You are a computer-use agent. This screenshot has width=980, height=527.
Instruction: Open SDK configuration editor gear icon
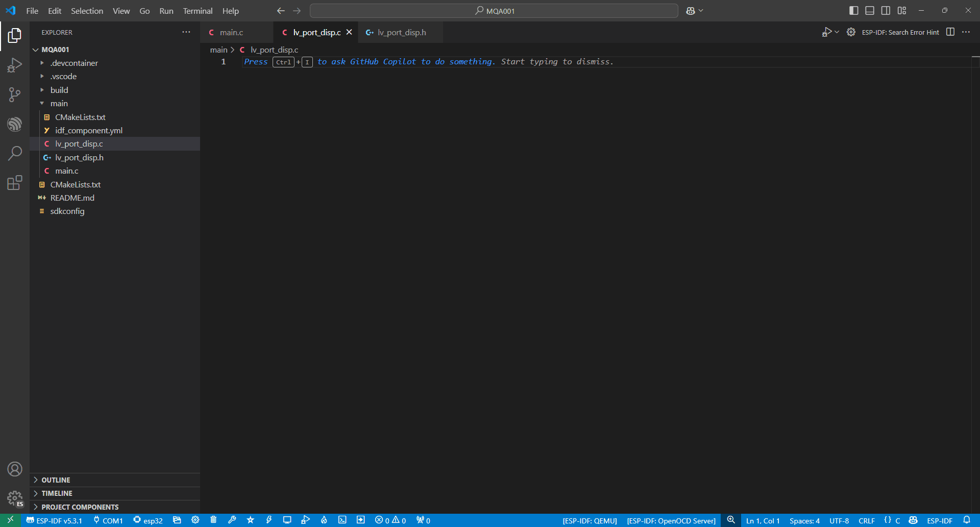(x=195, y=520)
